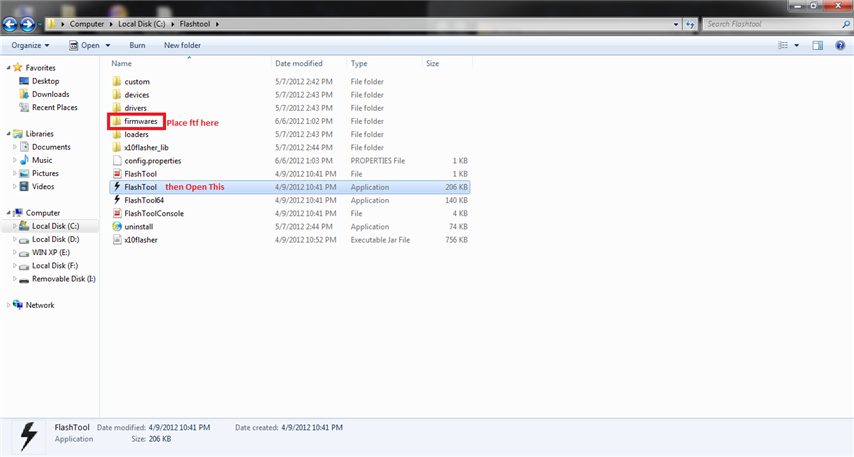Click Flashtool in the address breadcrumb
Image resolution: width=854 pixels, height=457 pixels.
pyautogui.click(x=195, y=24)
